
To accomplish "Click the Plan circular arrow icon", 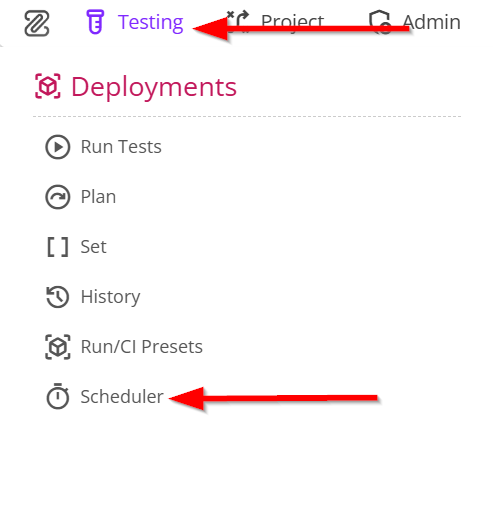I will click(58, 197).
